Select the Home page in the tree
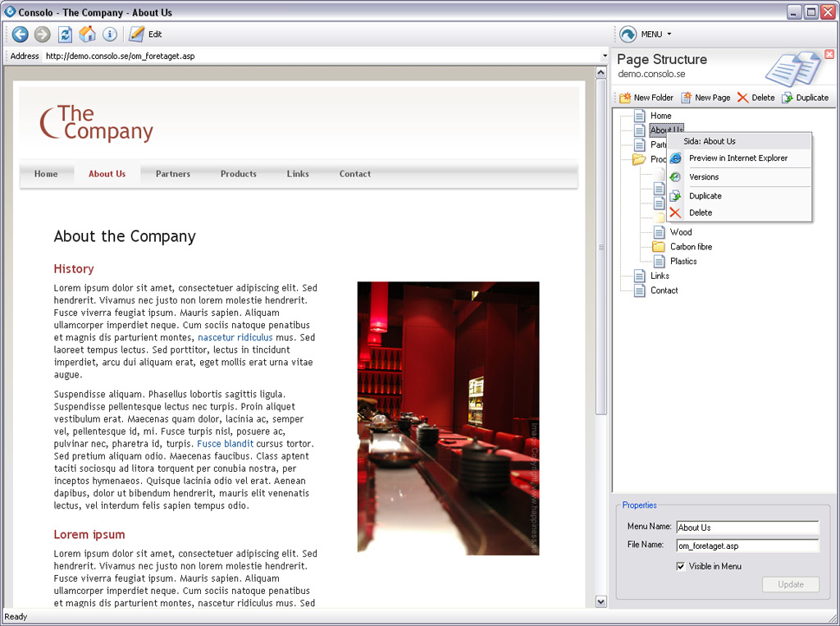 pos(660,115)
